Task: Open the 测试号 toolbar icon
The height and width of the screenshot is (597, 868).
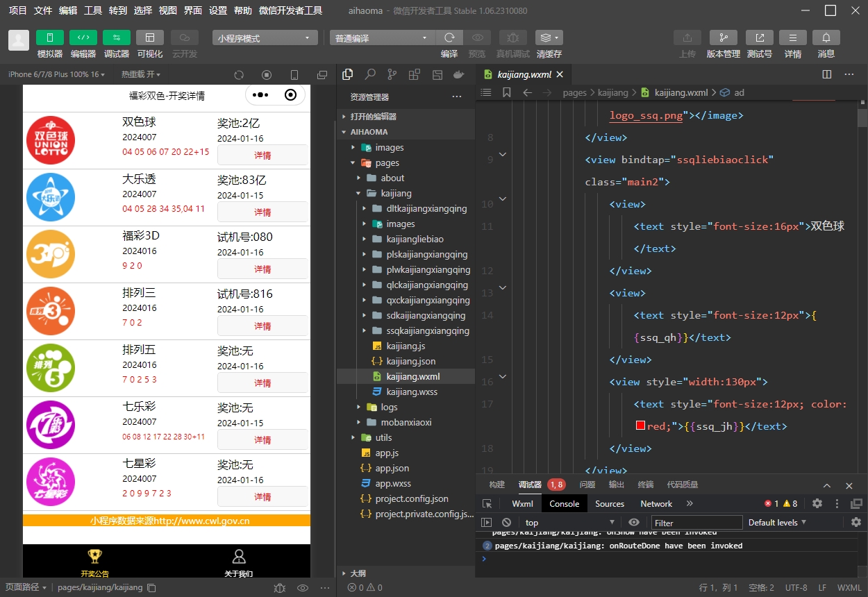Action: (x=760, y=37)
